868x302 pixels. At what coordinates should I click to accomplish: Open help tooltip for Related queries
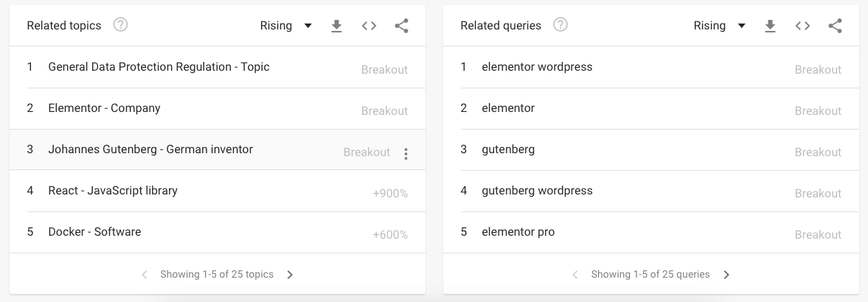click(560, 25)
